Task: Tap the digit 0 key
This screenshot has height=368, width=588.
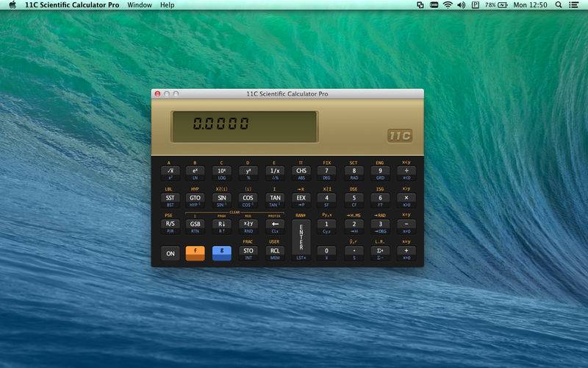Action: (x=326, y=253)
